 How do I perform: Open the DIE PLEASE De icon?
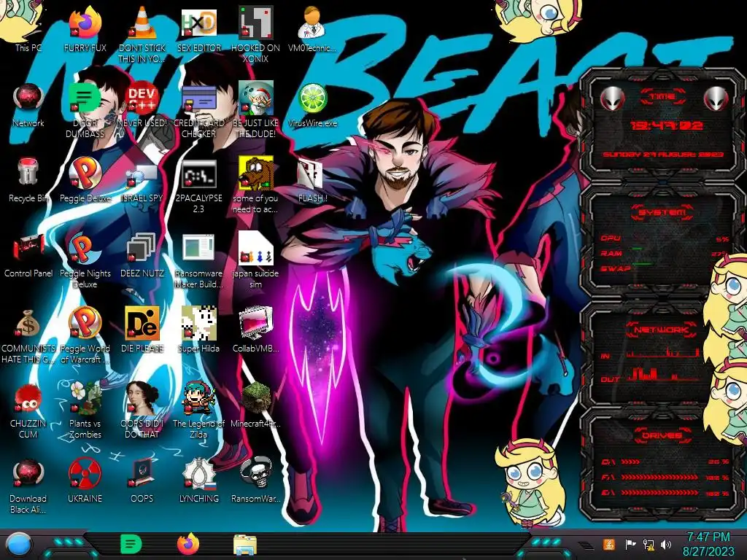click(x=142, y=329)
